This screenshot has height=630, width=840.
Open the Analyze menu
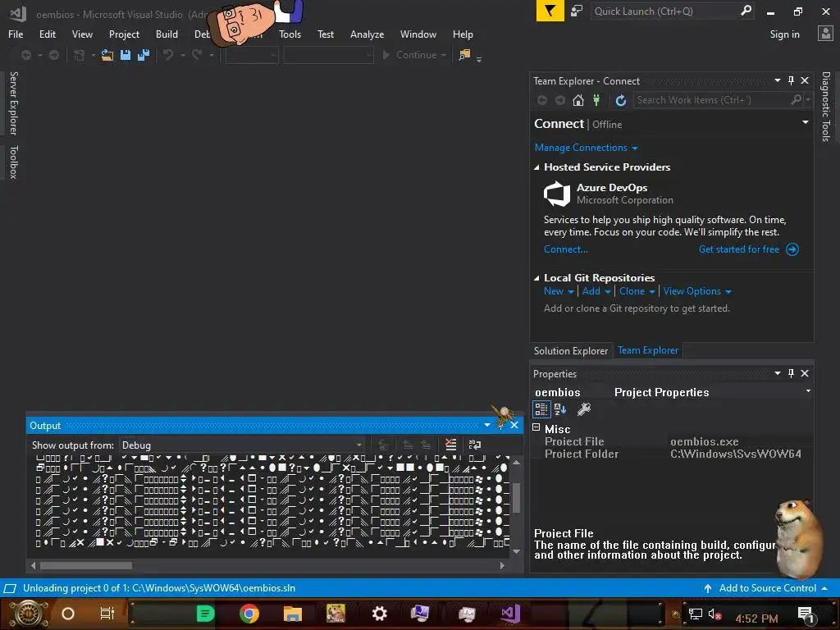pyautogui.click(x=367, y=34)
